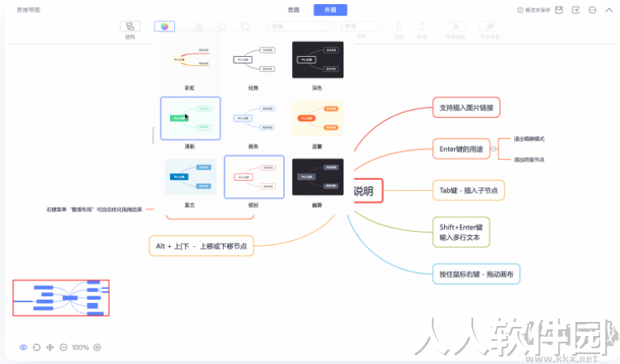Click the 添加同级节点 child node text
Screen dimensions: 620x364
[529, 159]
